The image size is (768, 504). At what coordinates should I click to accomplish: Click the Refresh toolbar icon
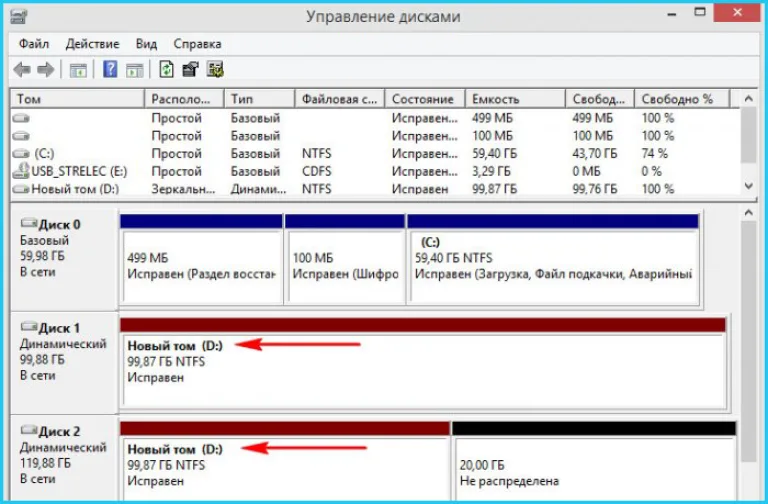(167, 69)
